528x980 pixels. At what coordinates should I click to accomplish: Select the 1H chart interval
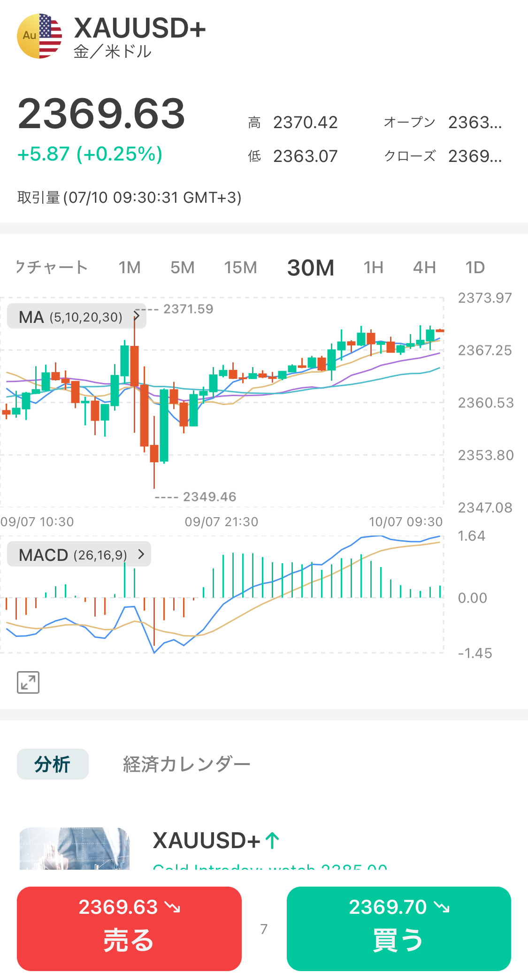click(374, 268)
